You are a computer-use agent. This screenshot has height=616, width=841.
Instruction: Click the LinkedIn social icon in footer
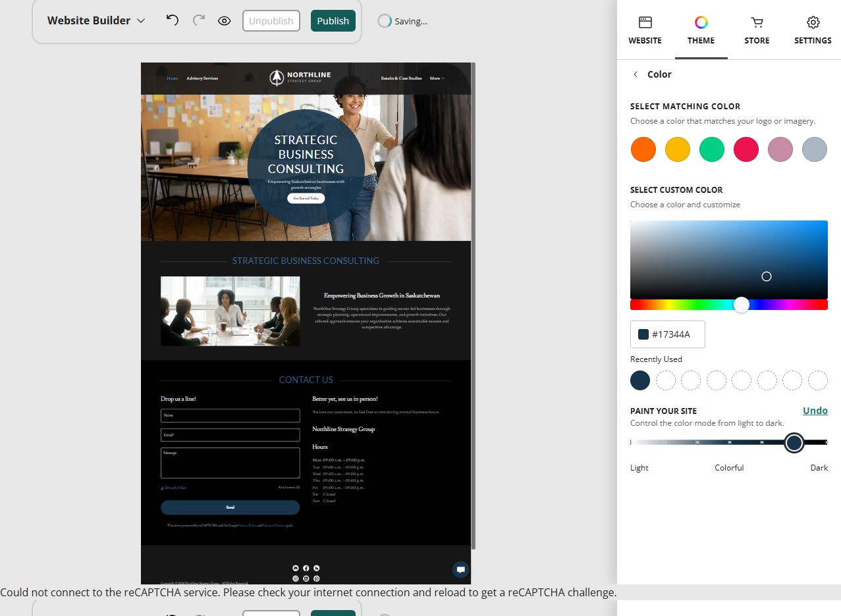(306, 578)
